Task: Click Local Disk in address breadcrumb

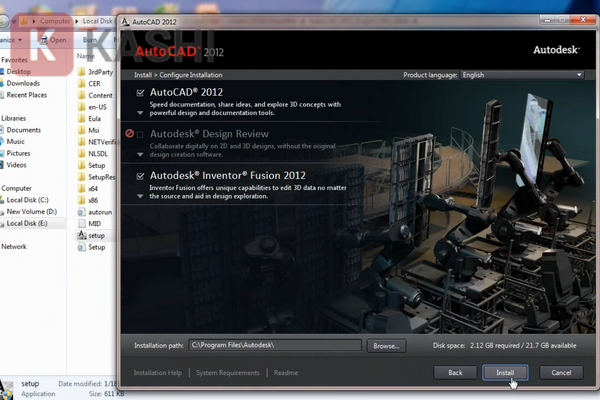Action: [98, 21]
